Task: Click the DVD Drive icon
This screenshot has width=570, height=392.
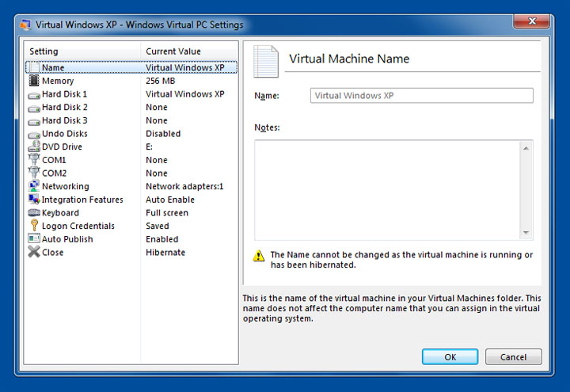Action: coord(34,147)
